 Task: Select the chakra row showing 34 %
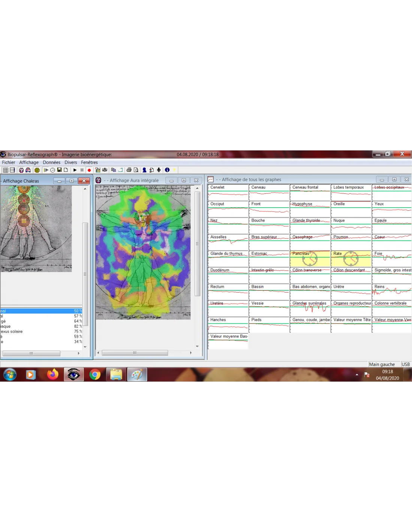point(41,342)
